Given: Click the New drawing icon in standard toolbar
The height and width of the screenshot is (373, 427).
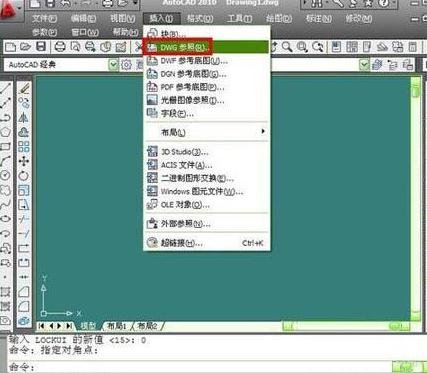Looking at the screenshot, I should [x=10, y=47].
